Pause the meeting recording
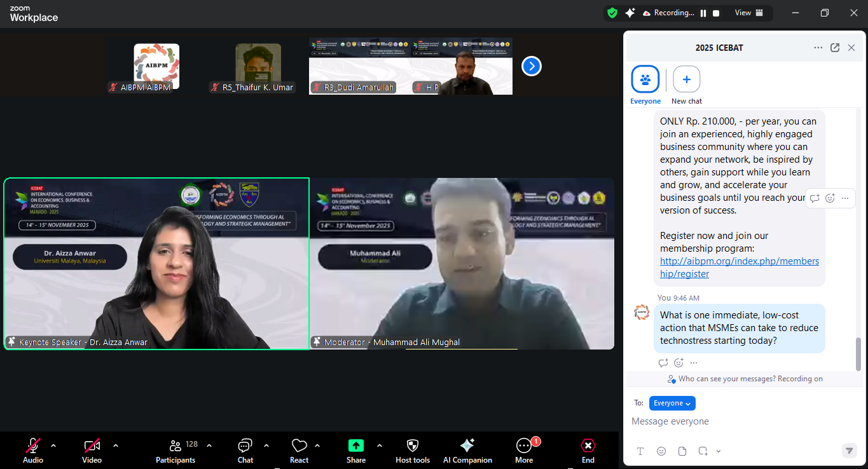 703,13
